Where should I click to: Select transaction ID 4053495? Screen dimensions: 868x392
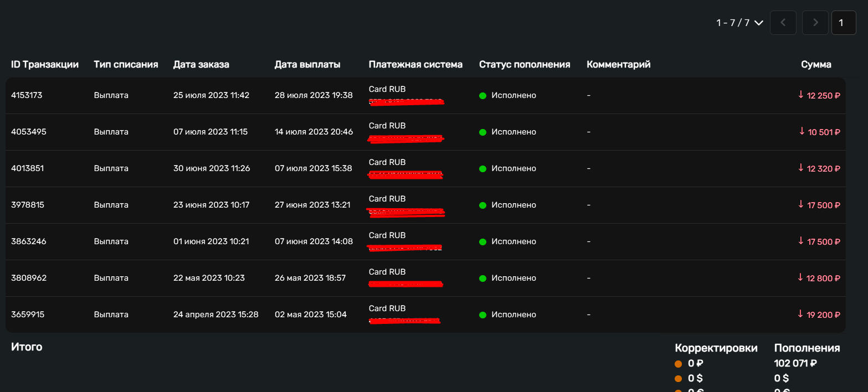click(x=28, y=132)
